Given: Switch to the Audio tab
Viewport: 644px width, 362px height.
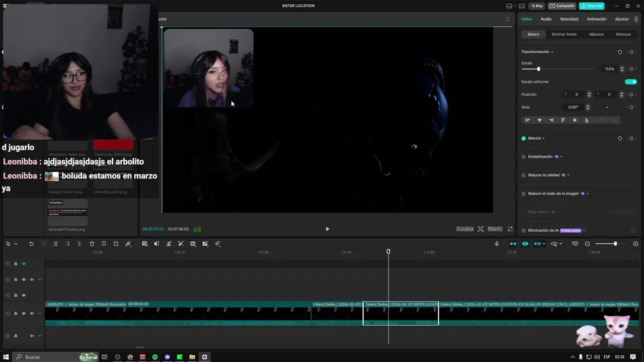Looking at the screenshot, I should pos(546,19).
